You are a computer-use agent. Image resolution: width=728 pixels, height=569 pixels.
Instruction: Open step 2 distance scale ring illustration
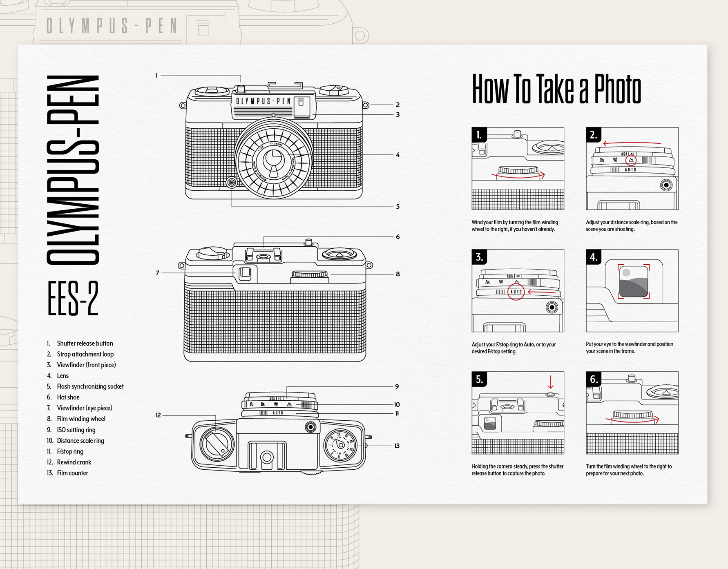632,168
